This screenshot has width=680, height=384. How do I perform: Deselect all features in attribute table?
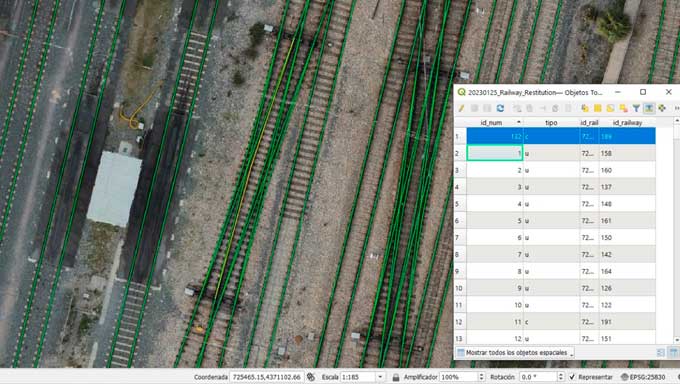coord(623,108)
